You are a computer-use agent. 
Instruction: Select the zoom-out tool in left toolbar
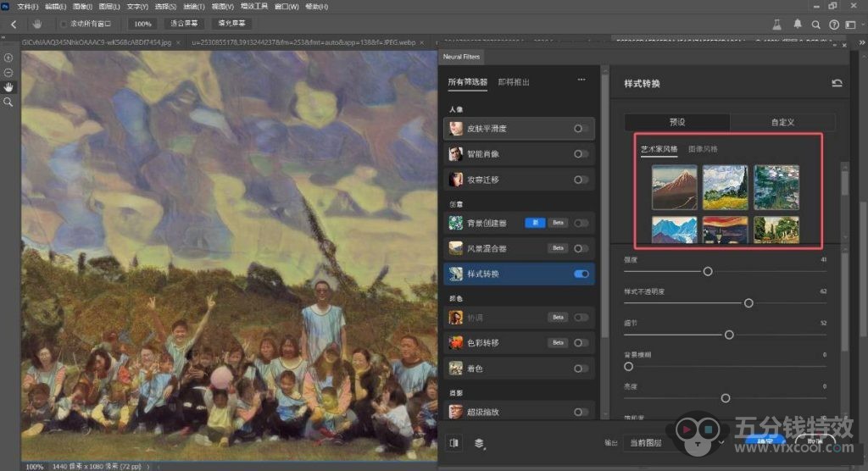8,73
